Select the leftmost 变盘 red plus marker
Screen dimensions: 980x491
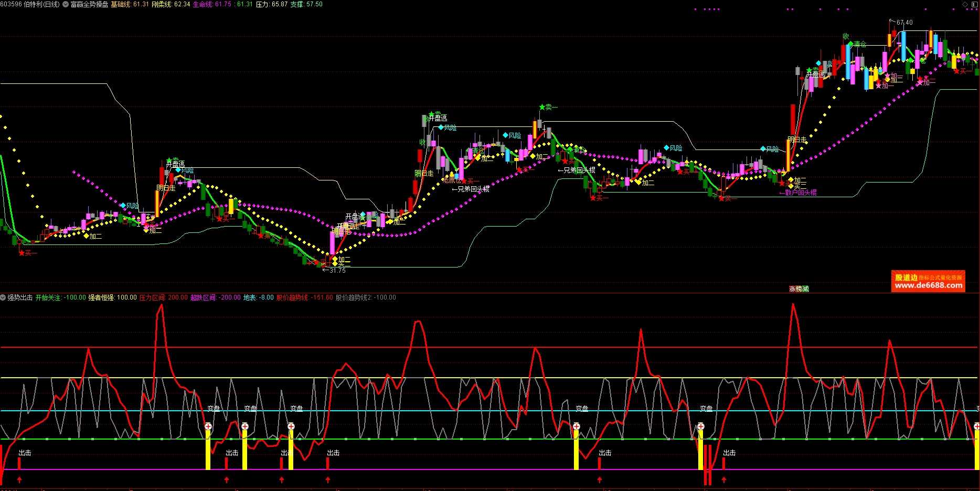click(208, 426)
